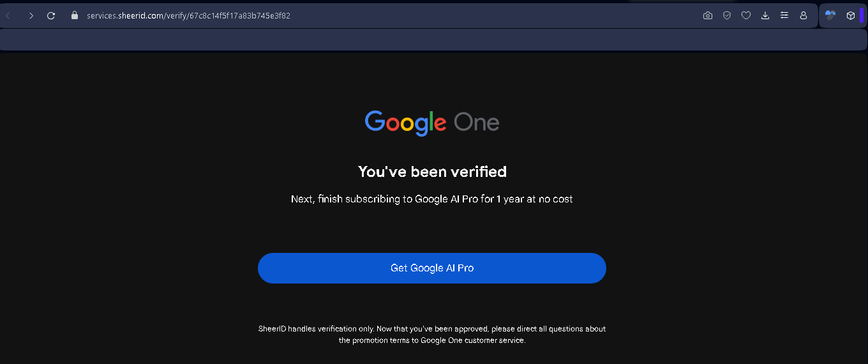This screenshot has width=868, height=364.
Task: Click the SheerID verification disclaimer text
Action: 432,335
